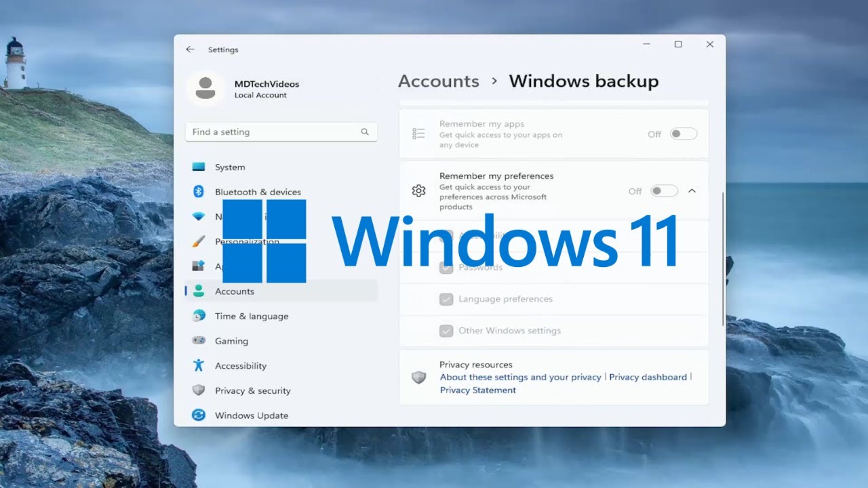The width and height of the screenshot is (868, 488).
Task: Open the Privacy Statement link
Action: [x=478, y=390]
